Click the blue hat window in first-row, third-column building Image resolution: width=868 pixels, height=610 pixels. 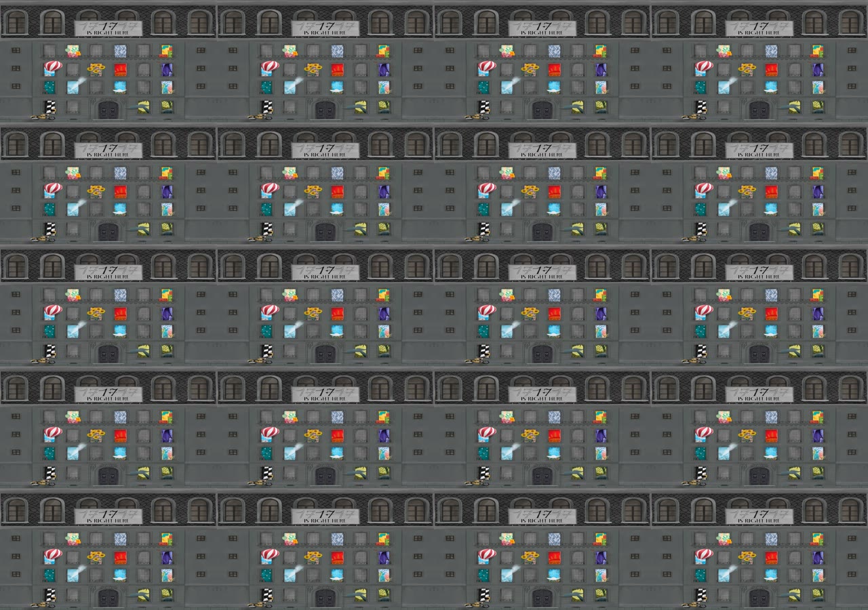point(554,86)
